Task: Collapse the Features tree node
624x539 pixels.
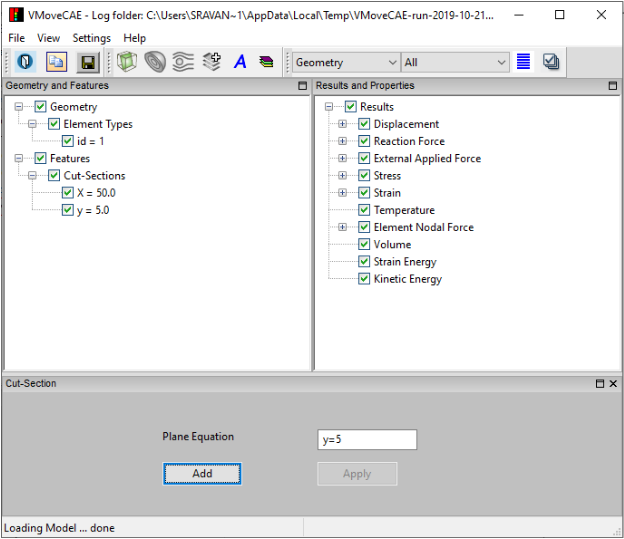Action: pos(18,158)
